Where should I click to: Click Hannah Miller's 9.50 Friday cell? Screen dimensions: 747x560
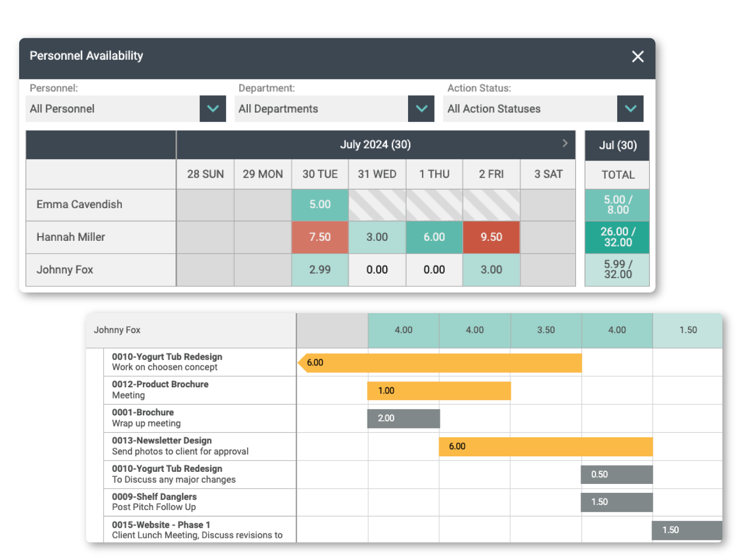click(491, 237)
